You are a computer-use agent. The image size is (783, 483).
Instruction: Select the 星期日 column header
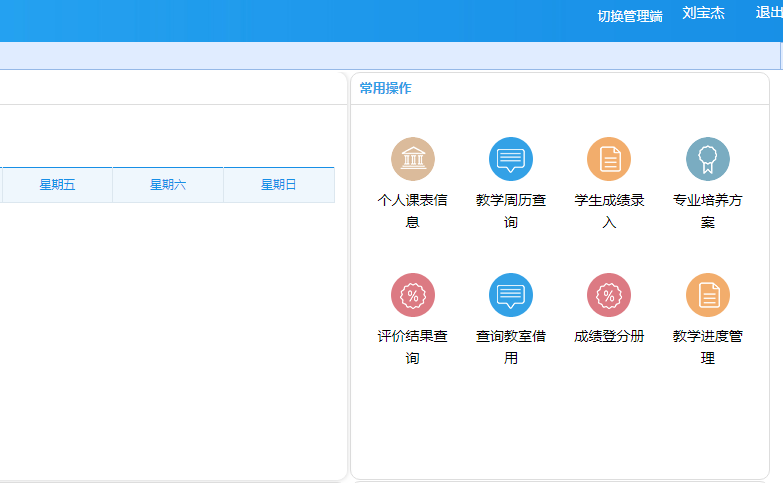tap(279, 185)
